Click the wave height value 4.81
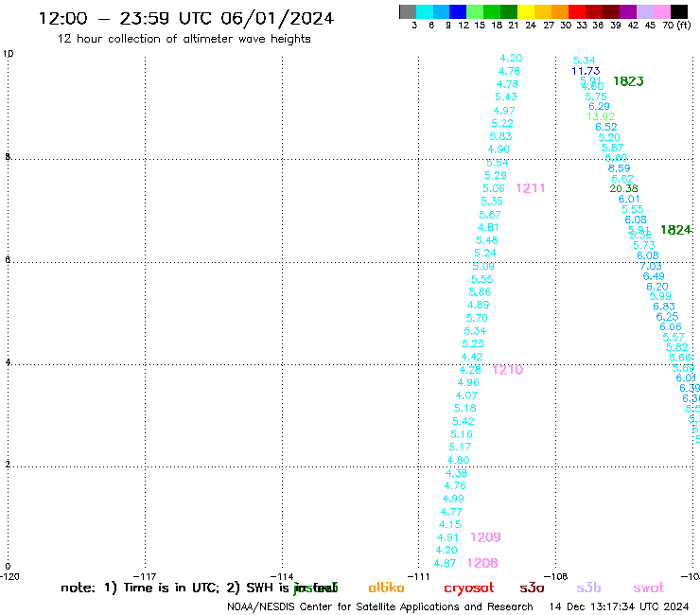Screen dimensions: 700x615 point(488,227)
